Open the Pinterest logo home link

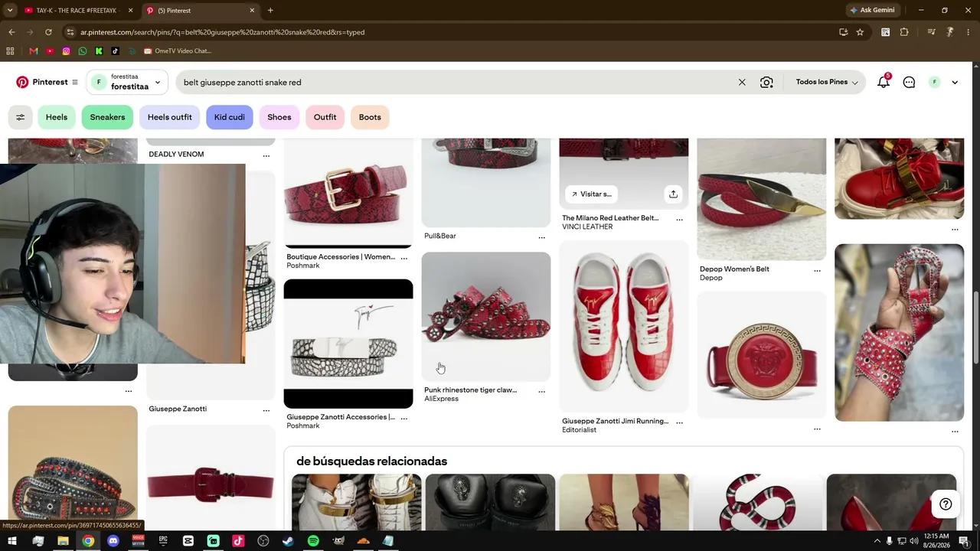pos(42,82)
